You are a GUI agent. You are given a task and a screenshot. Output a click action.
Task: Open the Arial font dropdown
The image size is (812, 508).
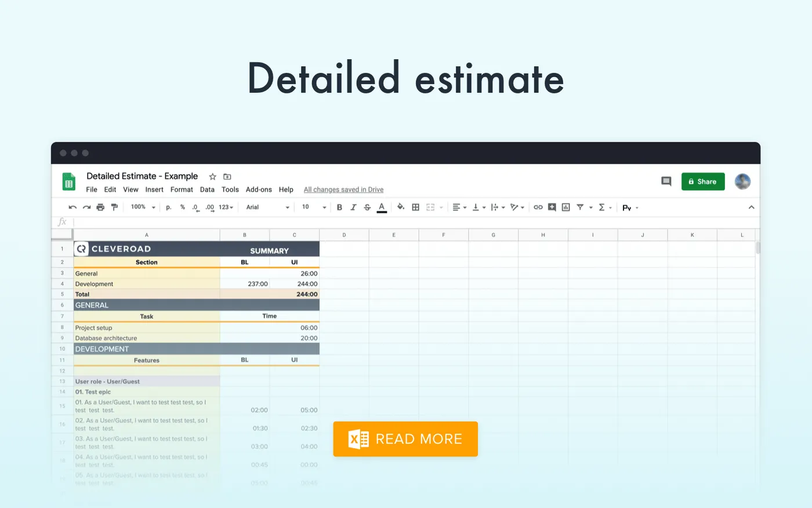coord(267,207)
